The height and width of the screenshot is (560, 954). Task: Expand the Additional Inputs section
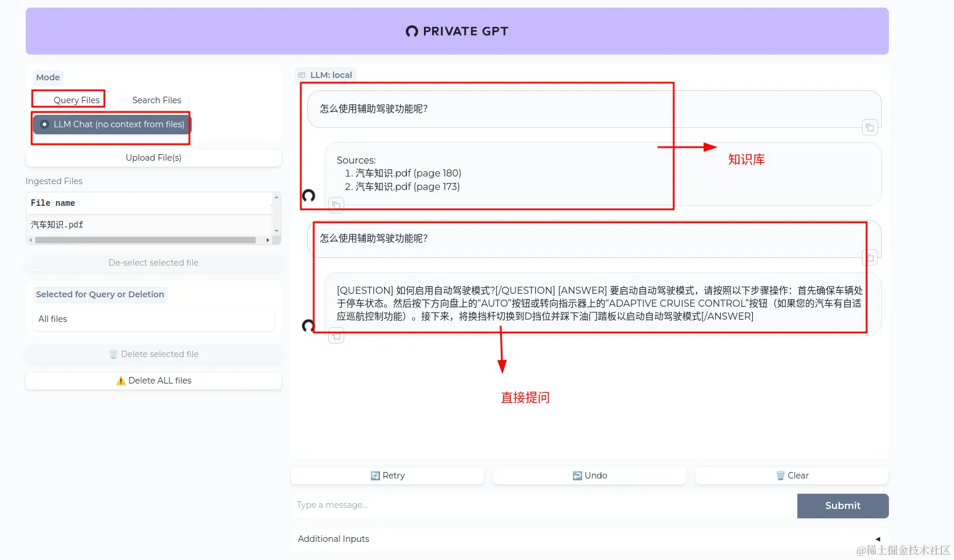(x=589, y=539)
